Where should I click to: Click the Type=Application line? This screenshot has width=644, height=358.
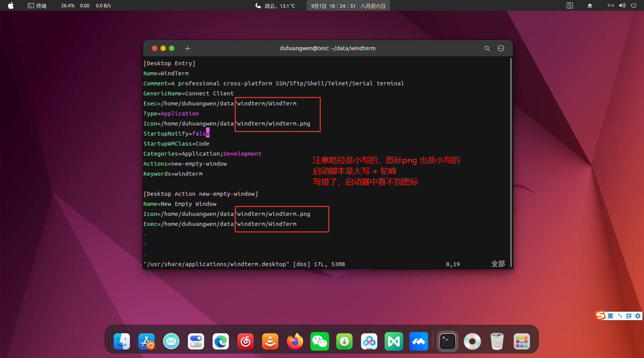tap(171, 114)
